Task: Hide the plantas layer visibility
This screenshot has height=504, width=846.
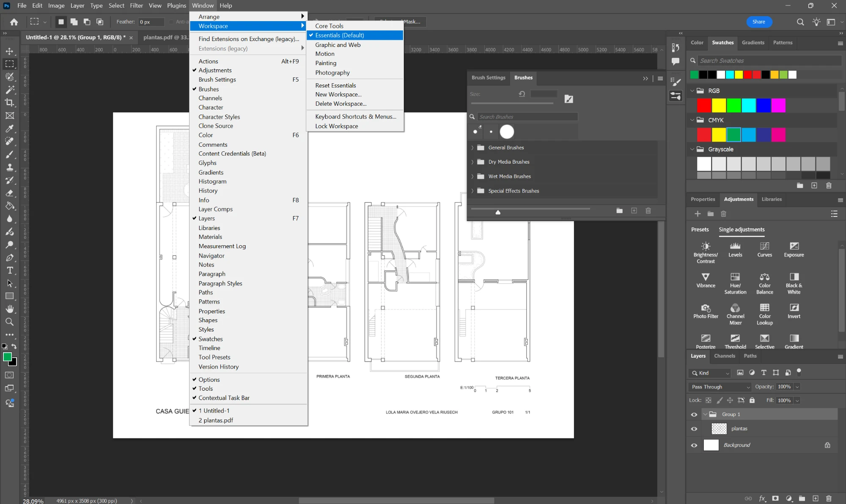Action: (x=694, y=429)
